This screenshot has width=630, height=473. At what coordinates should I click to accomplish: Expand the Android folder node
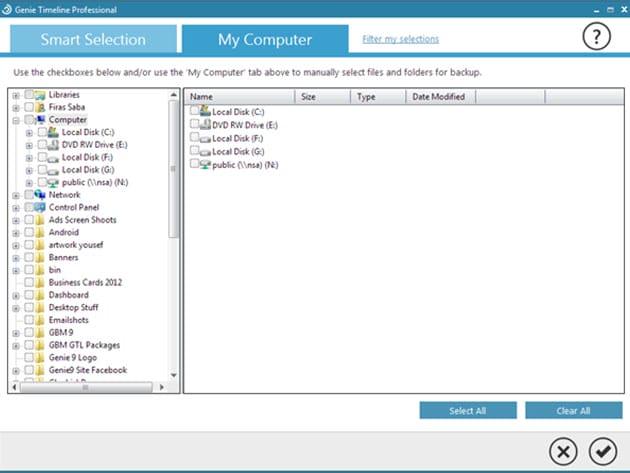pyautogui.click(x=16, y=232)
